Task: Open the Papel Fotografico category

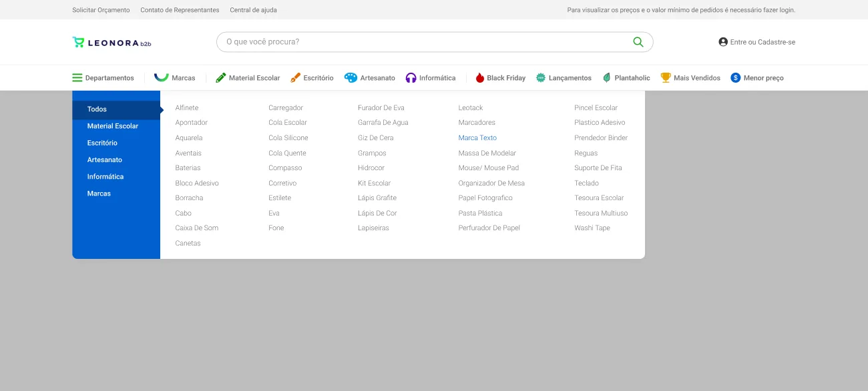Action: (x=485, y=198)
